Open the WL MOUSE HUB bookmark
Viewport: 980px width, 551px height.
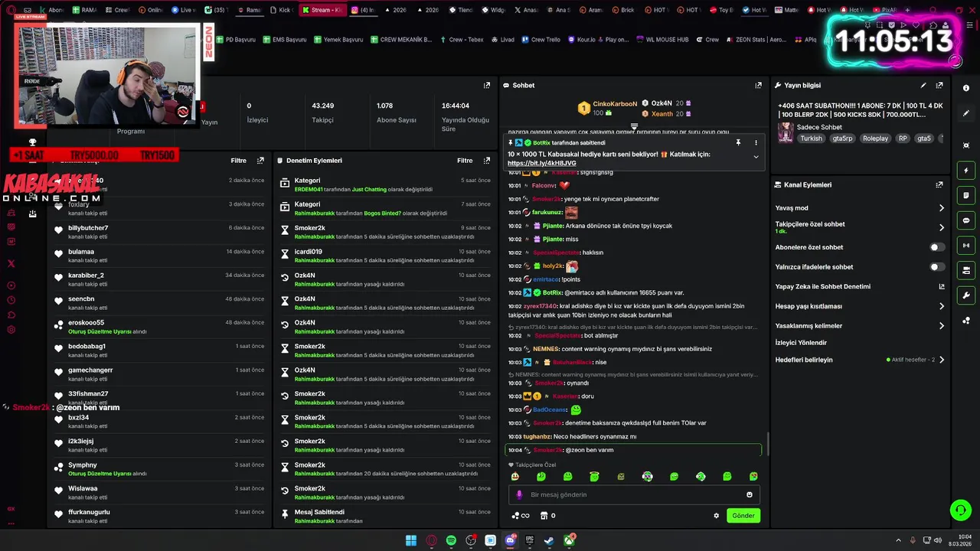pos(661,40)
